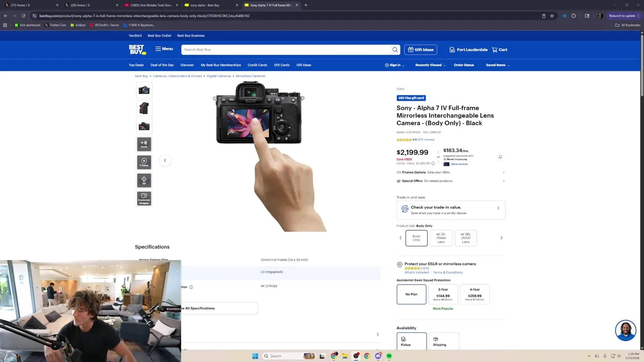This screenshot has width=644, height=362.
Task: Select the w/ SEL 28702 Lens option
Action: [466, 238]
